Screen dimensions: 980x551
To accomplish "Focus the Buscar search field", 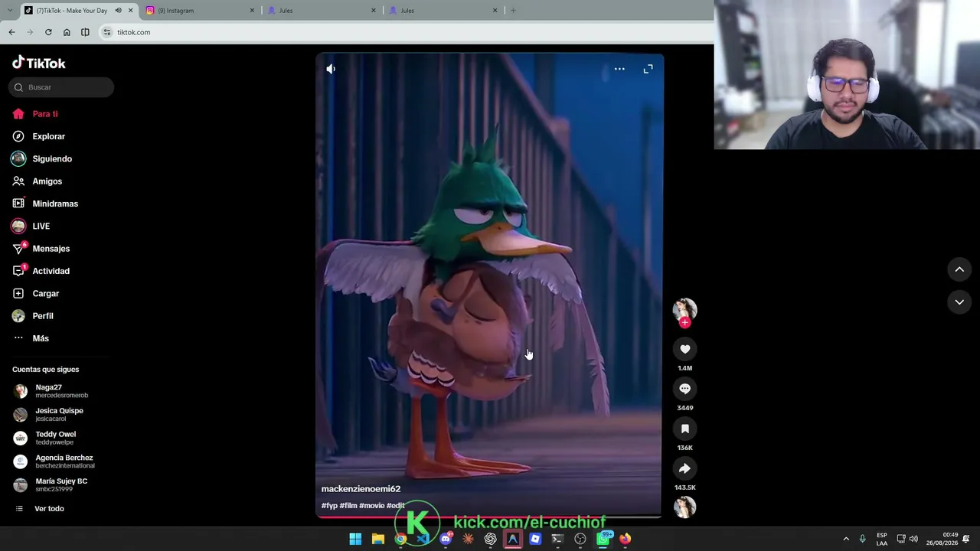I will point(61,87).
